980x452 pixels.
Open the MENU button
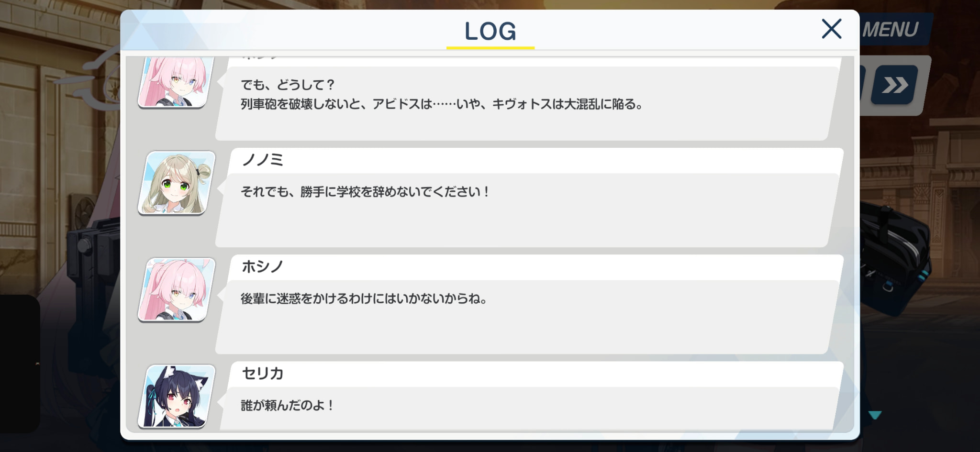point(891,30)
